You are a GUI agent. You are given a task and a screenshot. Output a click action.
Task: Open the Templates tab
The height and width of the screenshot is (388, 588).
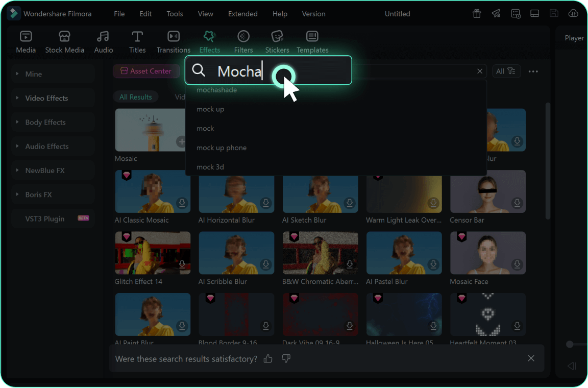pos(312,42)
